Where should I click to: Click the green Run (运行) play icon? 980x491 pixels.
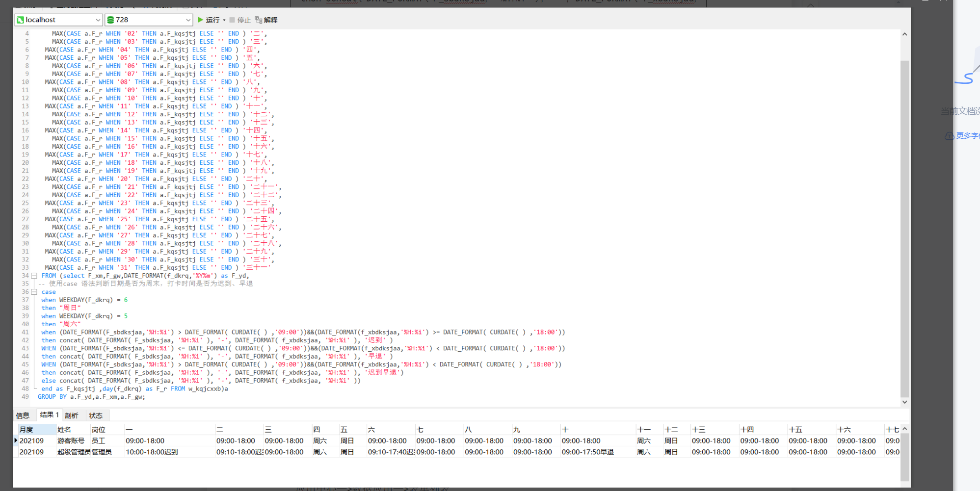tap(200, 20)
